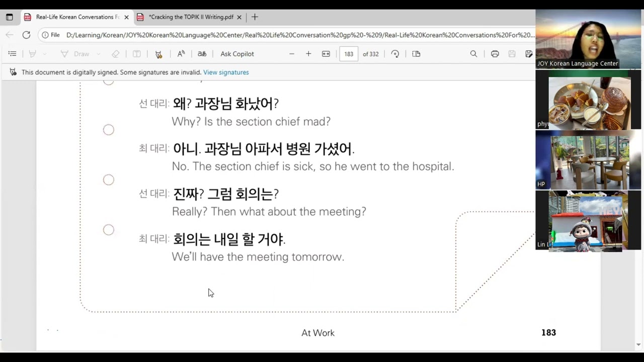Select the food photo participant tile

coord(588,101)
